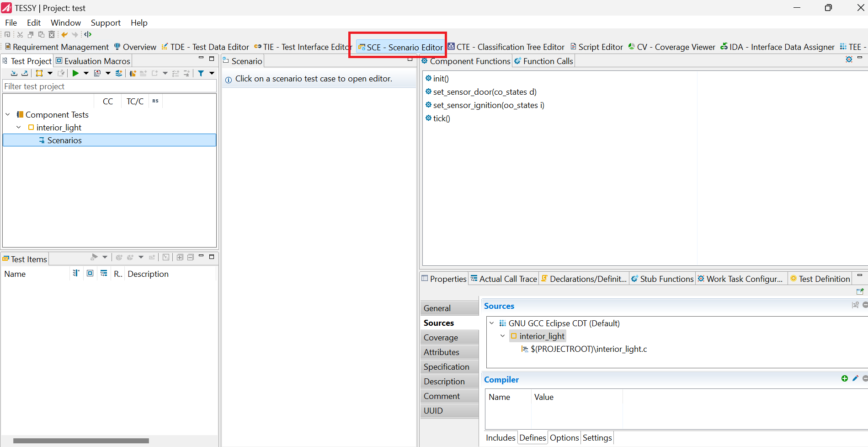Open the Support menu
This screenshot has width=868, height=447.
click(x=106, y=22)
